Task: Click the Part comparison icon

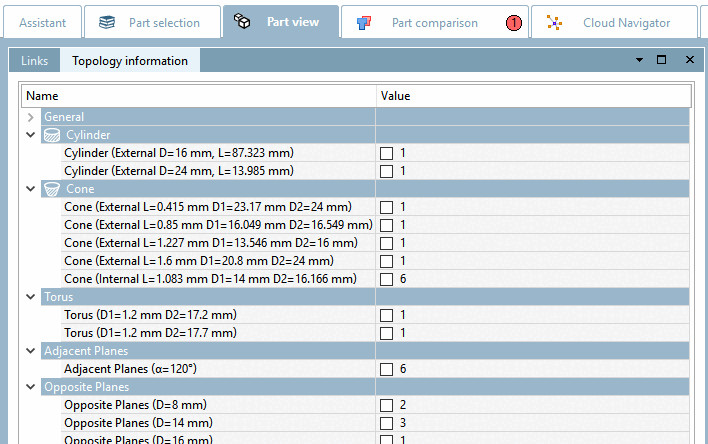Action: pyautogui.click(x=364, y=22)
